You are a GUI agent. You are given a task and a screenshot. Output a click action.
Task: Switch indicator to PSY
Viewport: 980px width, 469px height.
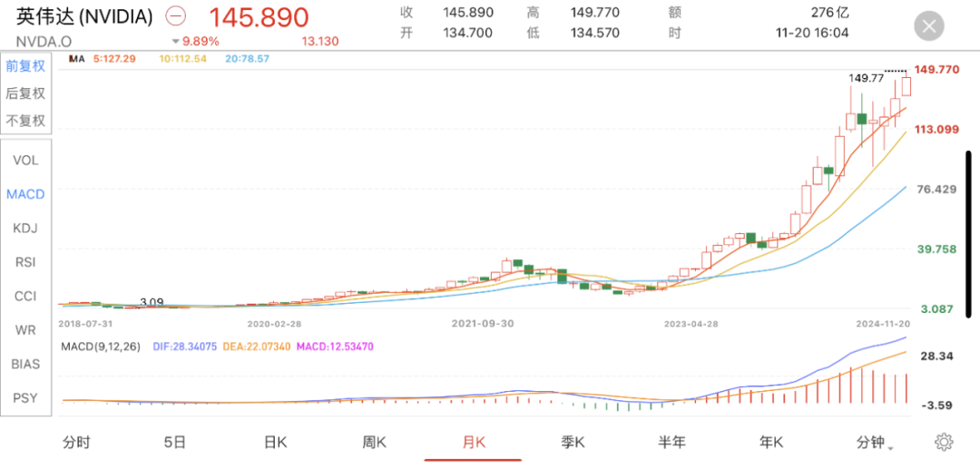click(x=25, y=398)
